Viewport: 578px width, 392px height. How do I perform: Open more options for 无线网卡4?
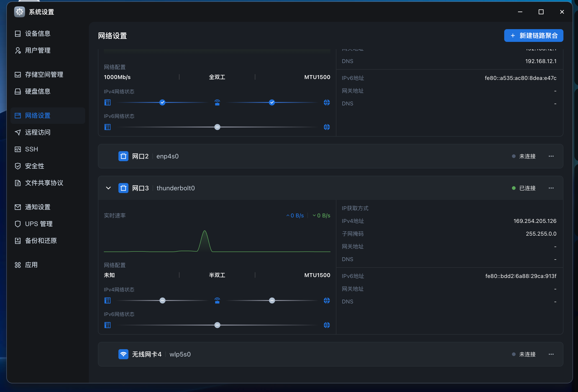click(x=551, y=354)
